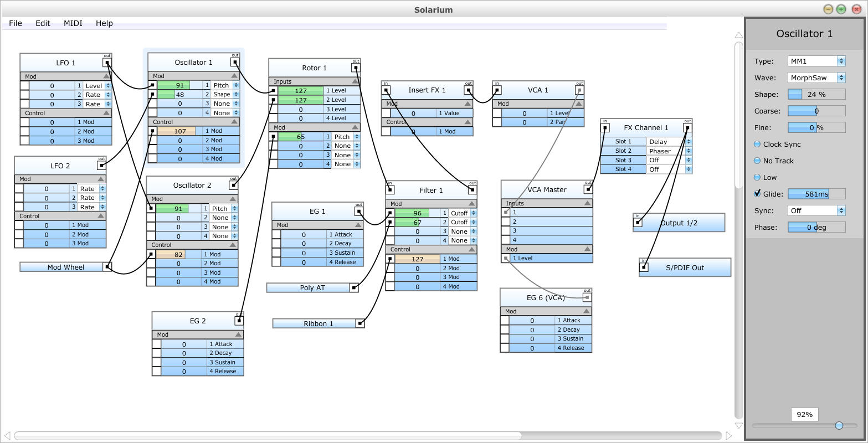Screen dimensions: 868x443
Task: Click the FX Channel 1 out port
Action: pyautogui.click(x=687, y=128)
